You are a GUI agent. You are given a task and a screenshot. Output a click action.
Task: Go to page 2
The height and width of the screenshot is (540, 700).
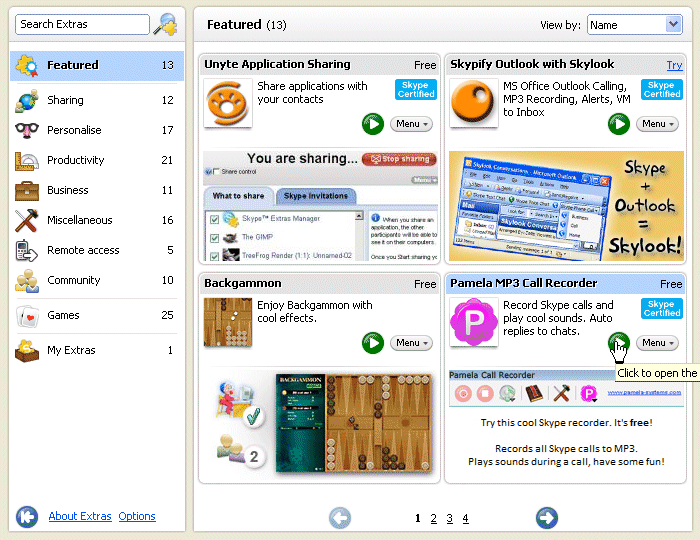[x=433, y=519]
